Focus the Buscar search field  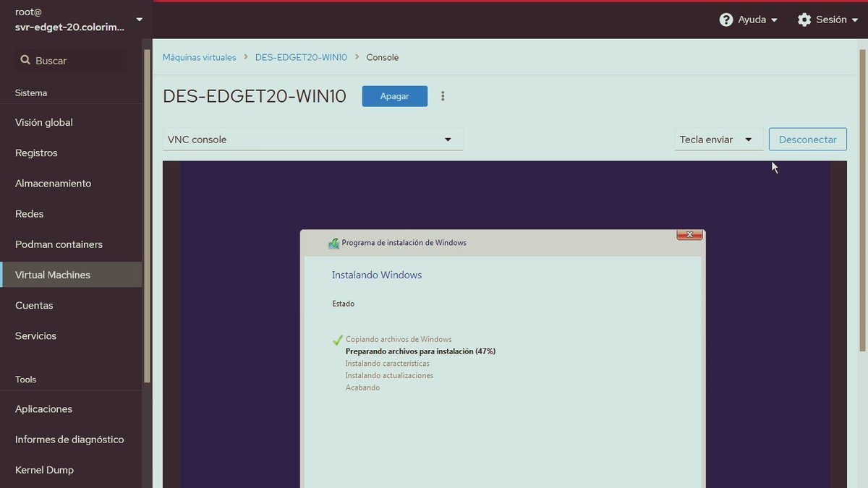coord(71,61)
